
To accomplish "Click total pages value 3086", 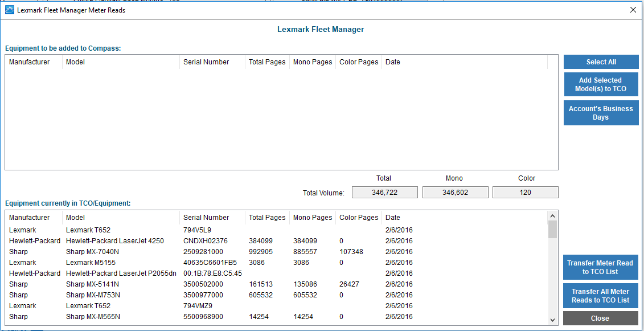I will [257, 262].
